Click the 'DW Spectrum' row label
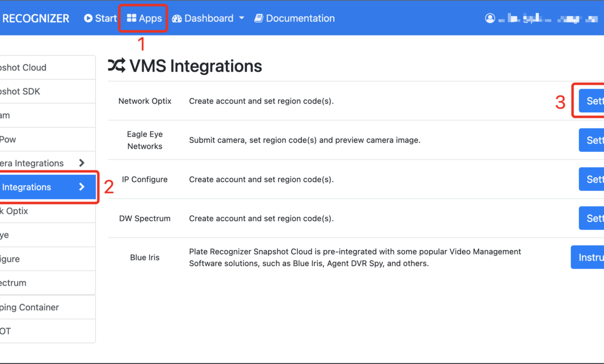Image resolution: width=604 pixels, height=364 pixels. 145,218
